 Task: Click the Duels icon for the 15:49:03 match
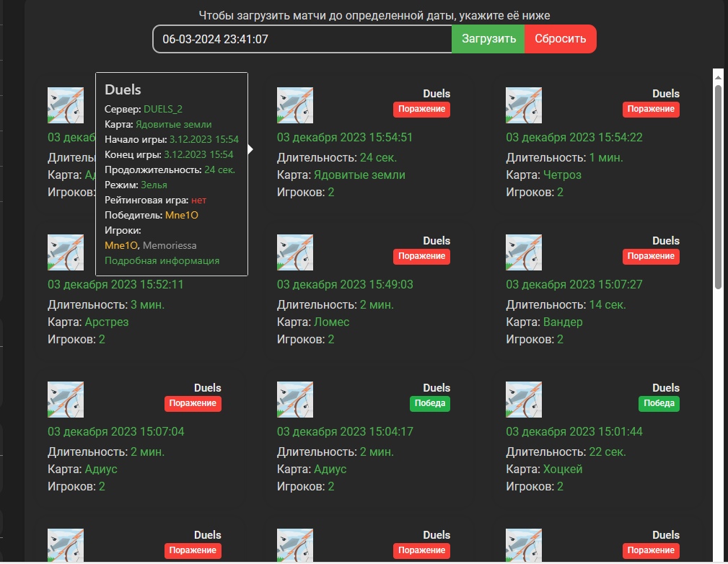coord(295,252)
